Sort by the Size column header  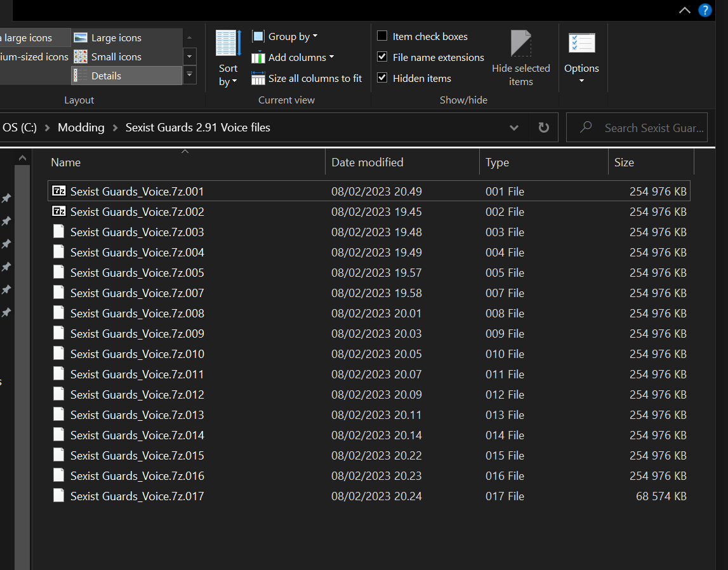coord(651,162)
